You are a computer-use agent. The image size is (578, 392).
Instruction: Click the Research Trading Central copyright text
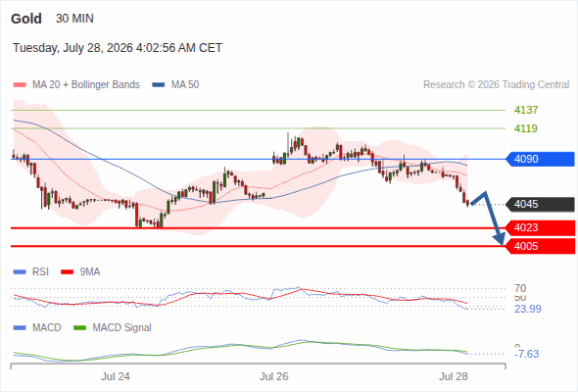point(496,85)
